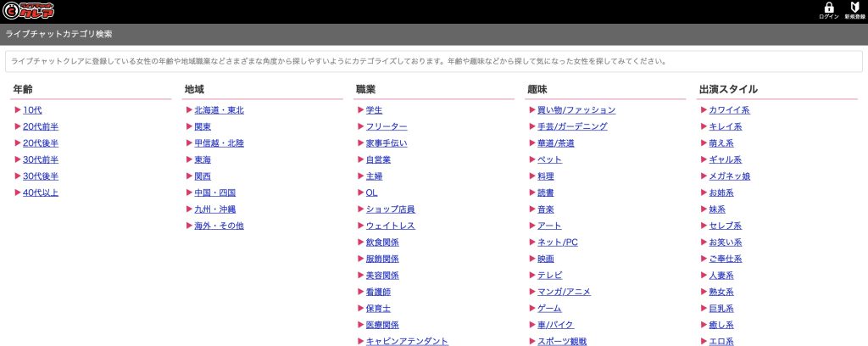Select the 保育士 occupation link
This screenshot has height=346, width=868.
point(378,309)
